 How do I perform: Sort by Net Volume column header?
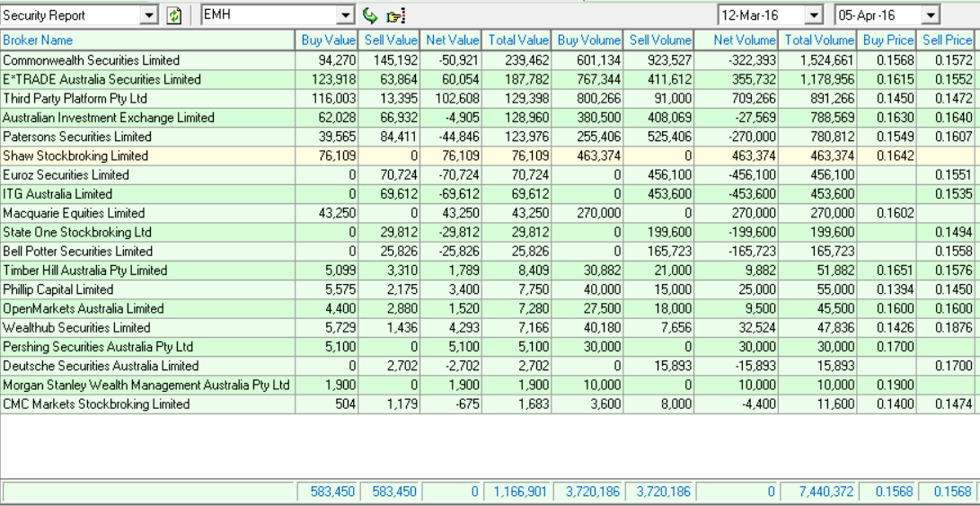click(737, 40)
